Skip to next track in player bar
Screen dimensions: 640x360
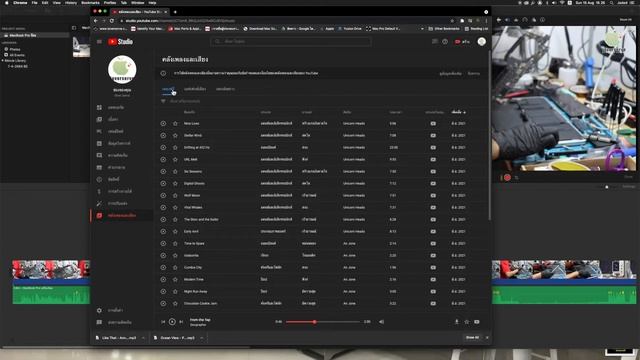pos(181,322)
